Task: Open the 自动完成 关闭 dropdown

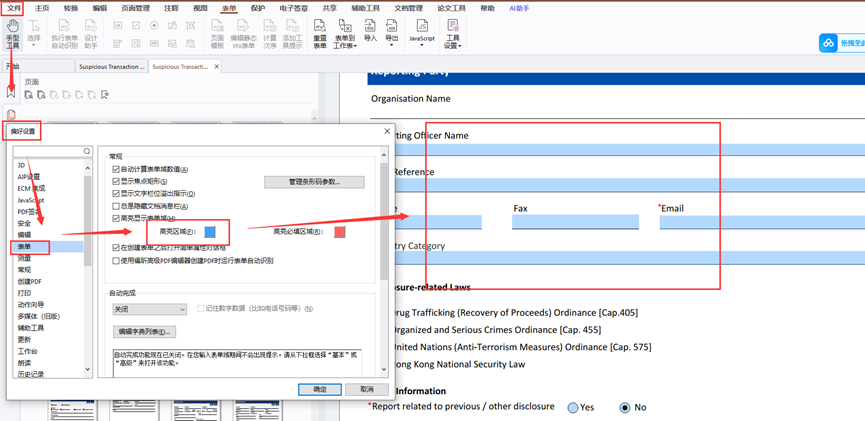Action: 149,309
